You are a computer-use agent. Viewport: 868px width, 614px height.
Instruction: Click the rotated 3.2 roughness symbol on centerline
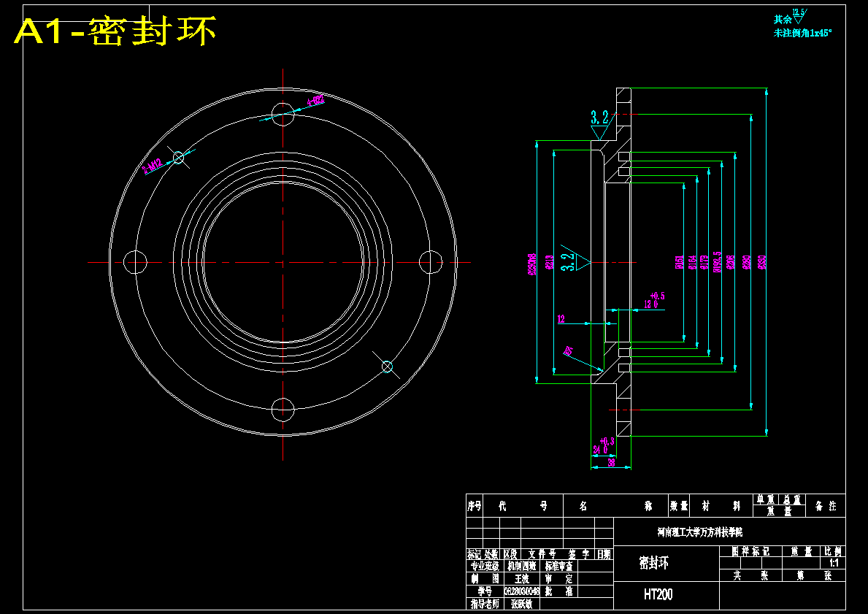575,258
